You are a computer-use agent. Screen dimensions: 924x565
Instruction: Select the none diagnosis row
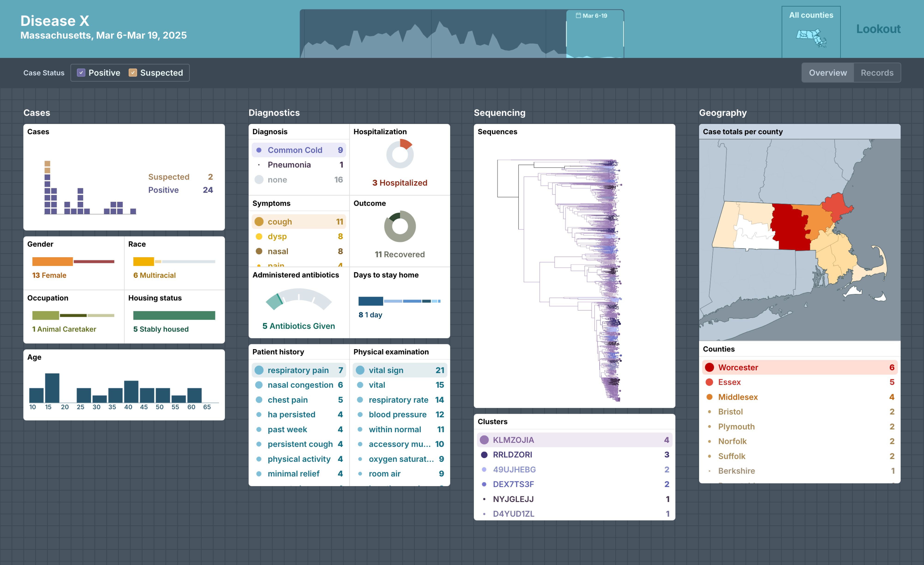[299, 180]
